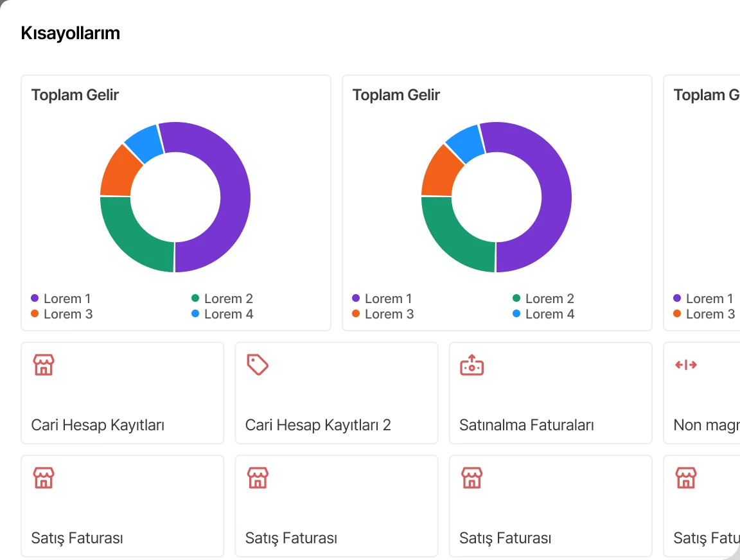Click store icon on partially visible fourth Satış card
The width and height of the screenshot is (740, 560).
(686, 478)
